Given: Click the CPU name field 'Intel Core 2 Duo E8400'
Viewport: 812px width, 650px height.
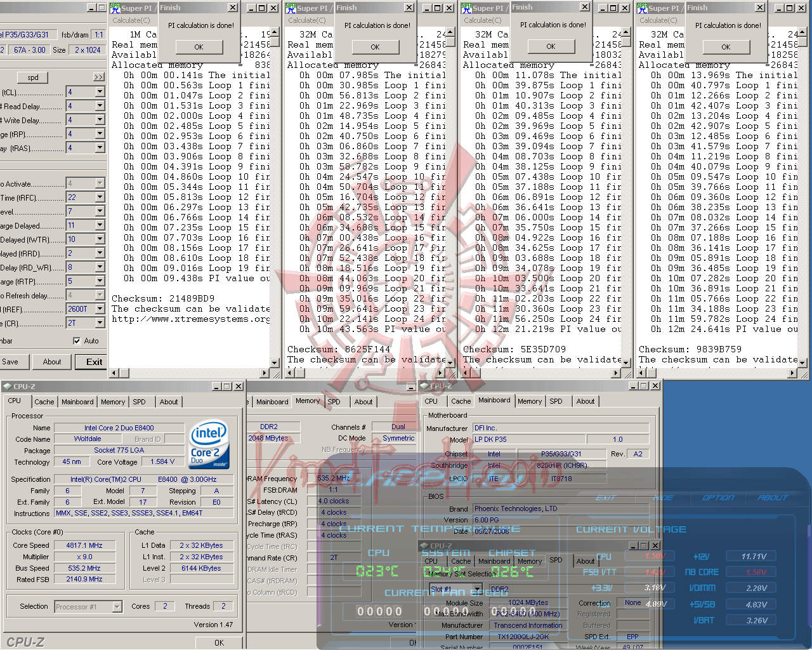Looking at the screenshot, I should 119,428.
